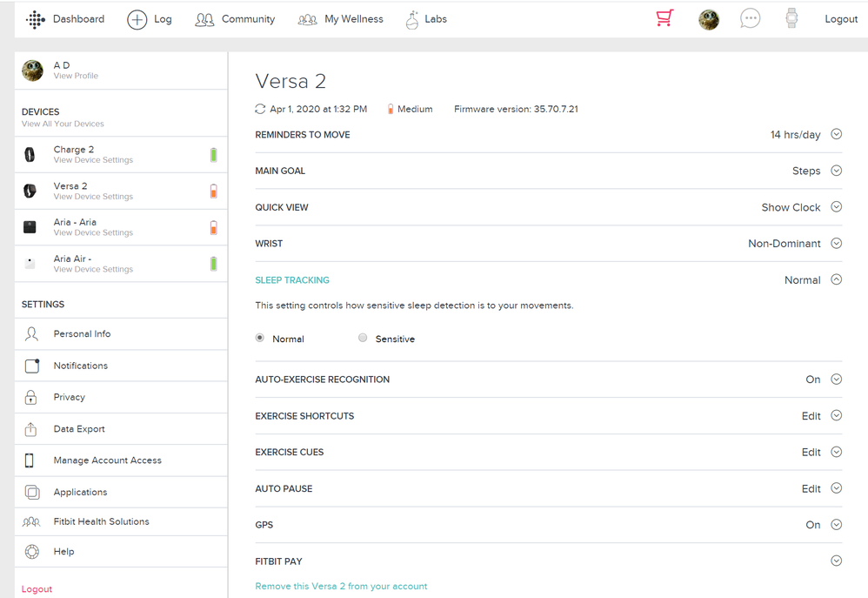Click the Aria Air battery icon

214,264
